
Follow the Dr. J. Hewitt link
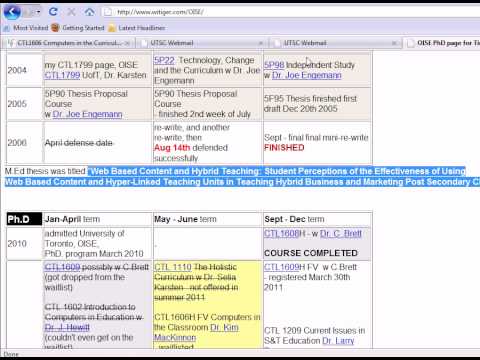tap(67, 327)
